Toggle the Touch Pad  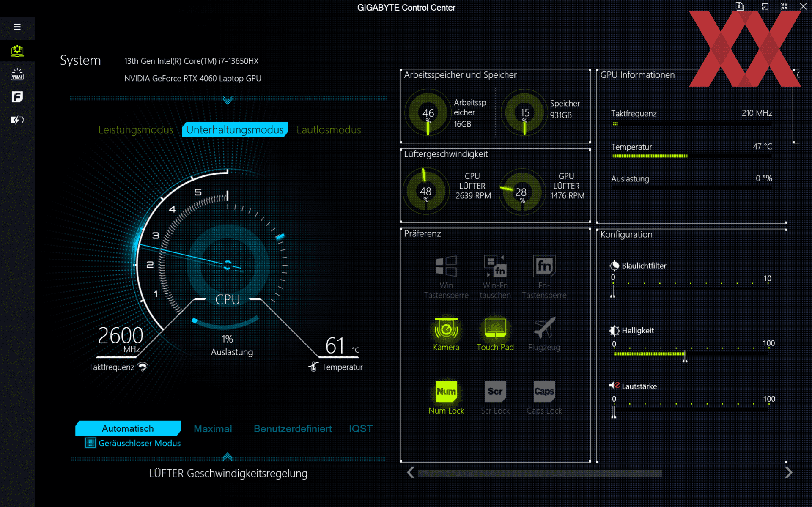click(x=495, y=334)
